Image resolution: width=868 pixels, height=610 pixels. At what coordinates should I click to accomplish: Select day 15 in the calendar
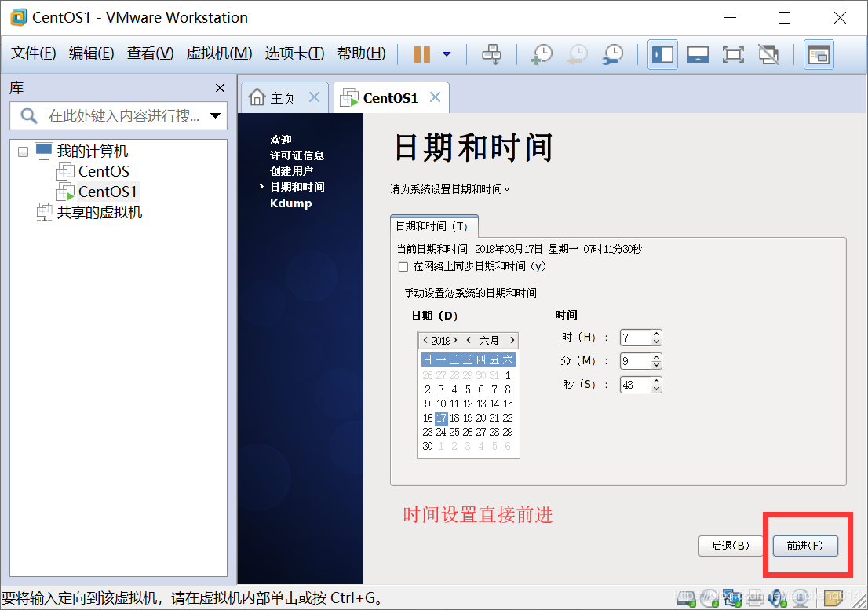pyautogui.click(x=509, y=404)
